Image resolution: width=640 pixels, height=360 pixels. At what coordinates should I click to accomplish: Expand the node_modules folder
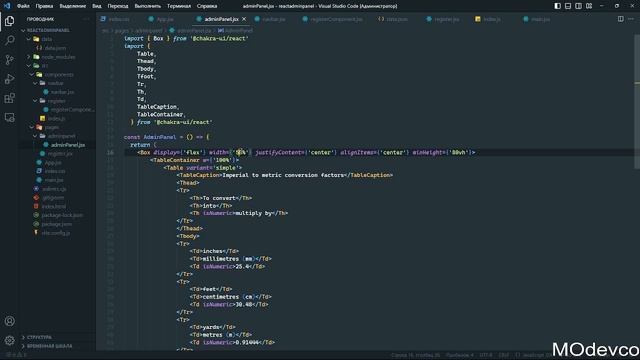[x=57, y=57]
